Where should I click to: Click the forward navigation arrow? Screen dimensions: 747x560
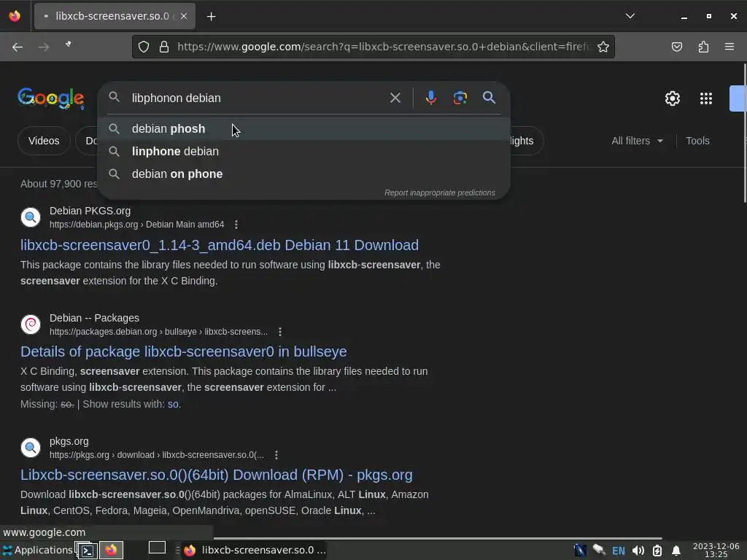[44, 47]
